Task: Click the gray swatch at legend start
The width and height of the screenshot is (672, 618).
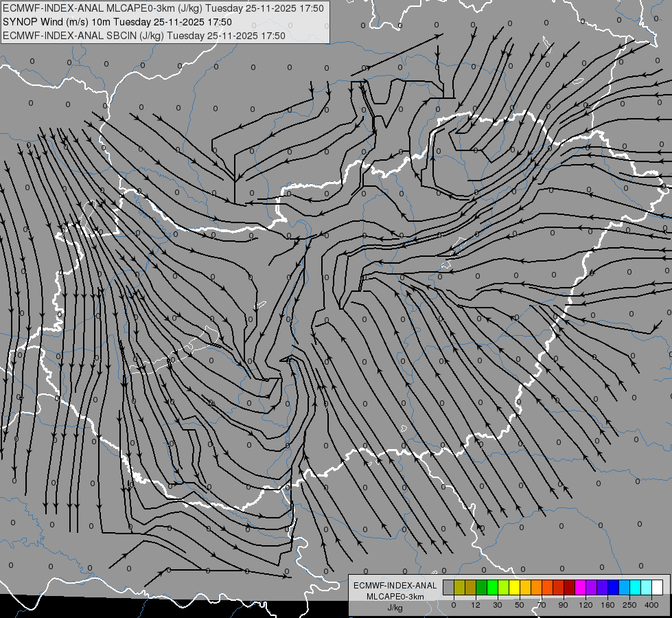Action: (449, 587)
